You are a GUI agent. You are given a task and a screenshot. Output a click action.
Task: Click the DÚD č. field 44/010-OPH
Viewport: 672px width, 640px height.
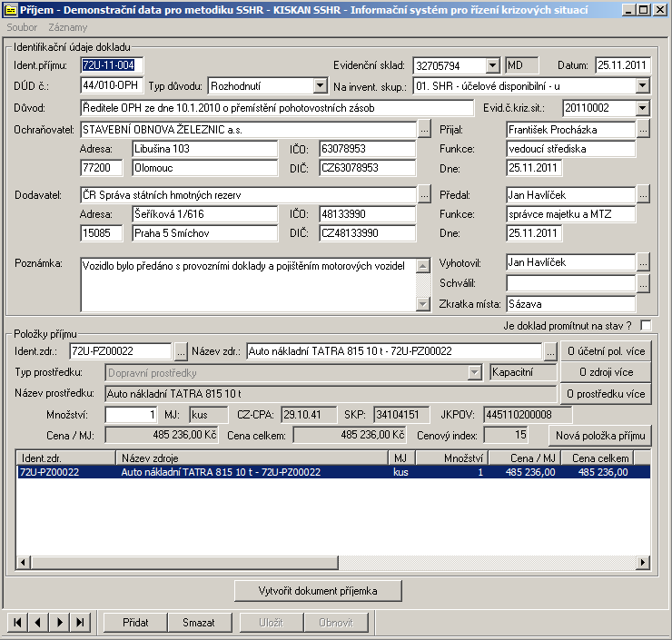(112, 85)
